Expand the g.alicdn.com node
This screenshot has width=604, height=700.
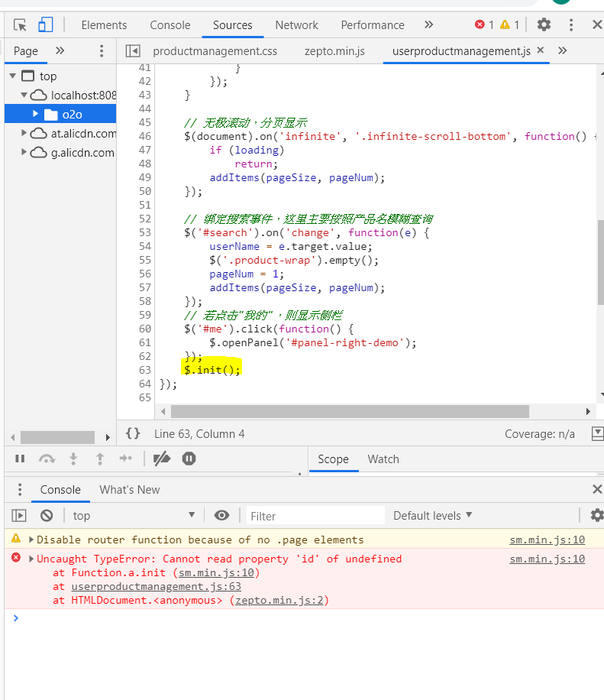tap(24, 152)
